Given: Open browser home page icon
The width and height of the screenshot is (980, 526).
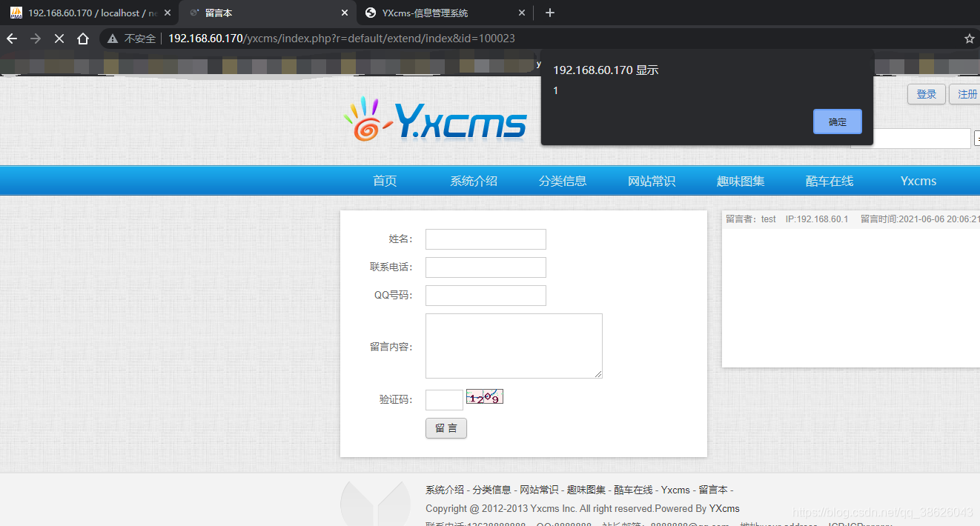Looking at the screenshot, I should click(83, 39).
